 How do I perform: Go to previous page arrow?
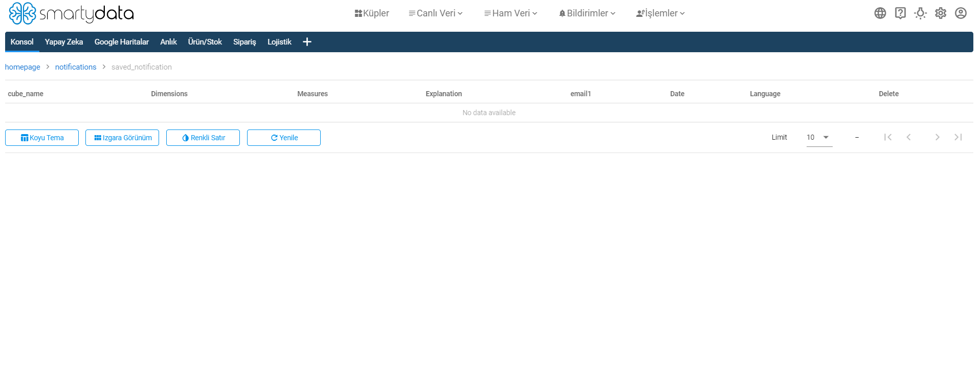[908, 137]
